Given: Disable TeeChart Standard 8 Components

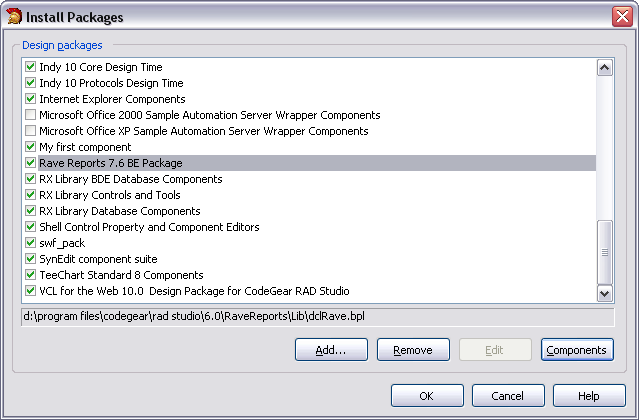Looking at the screenshot, I should click(30, 275).
